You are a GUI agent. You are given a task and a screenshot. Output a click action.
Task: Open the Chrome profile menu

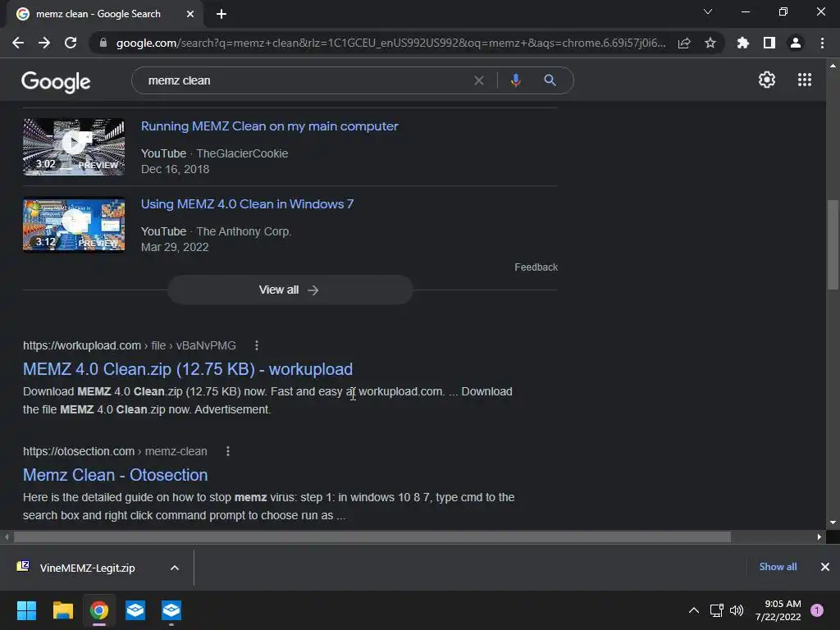coord(796,43)
